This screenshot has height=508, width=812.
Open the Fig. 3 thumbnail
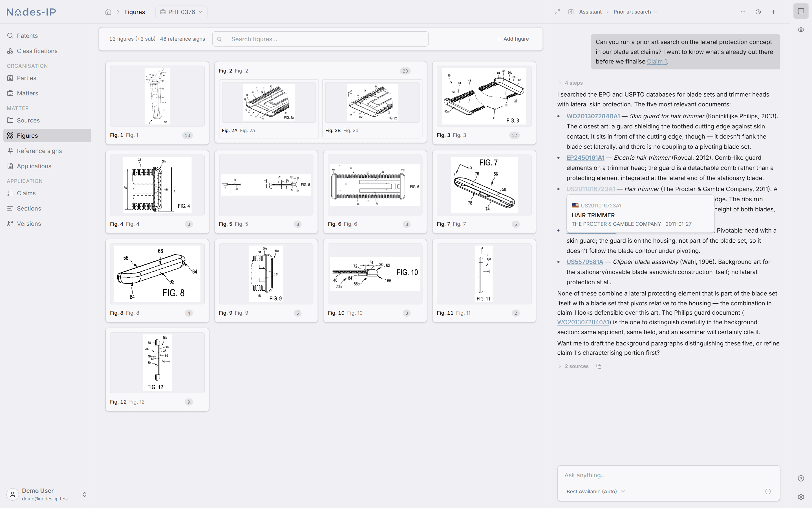point(484,96)
